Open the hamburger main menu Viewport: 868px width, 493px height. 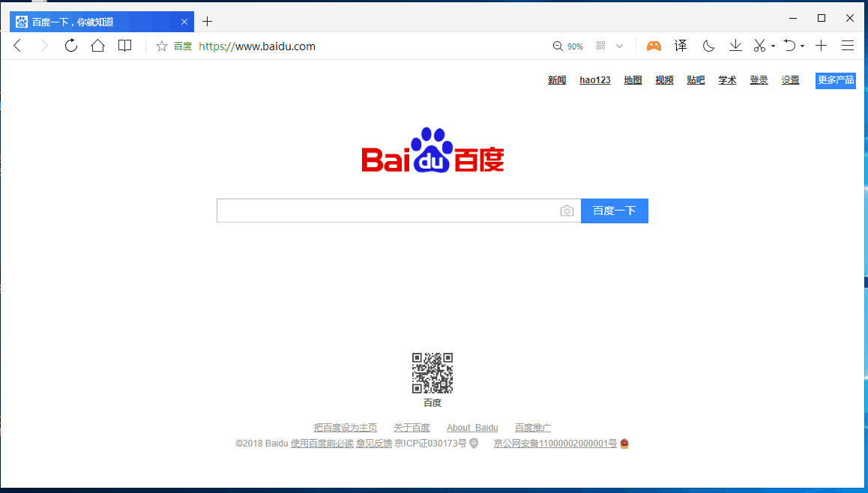click(848, 46)
